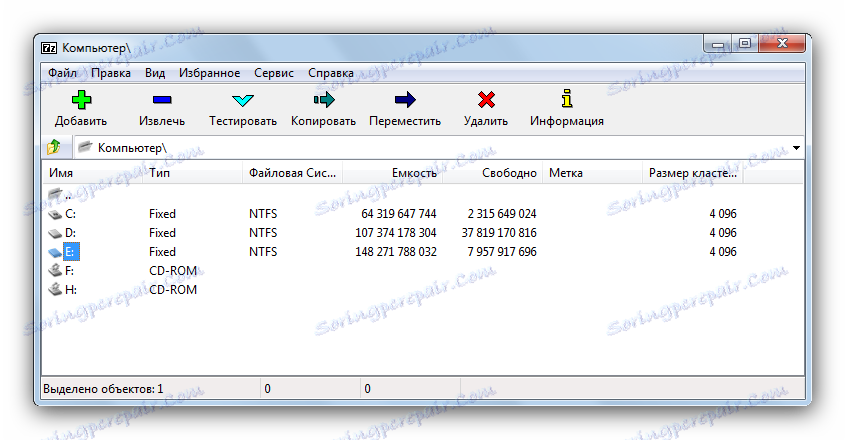Image resolution: width=846 pixels, height=440 pixels.
Task: Click the parent folder '..' icon
Action: [x=55, y=194]
